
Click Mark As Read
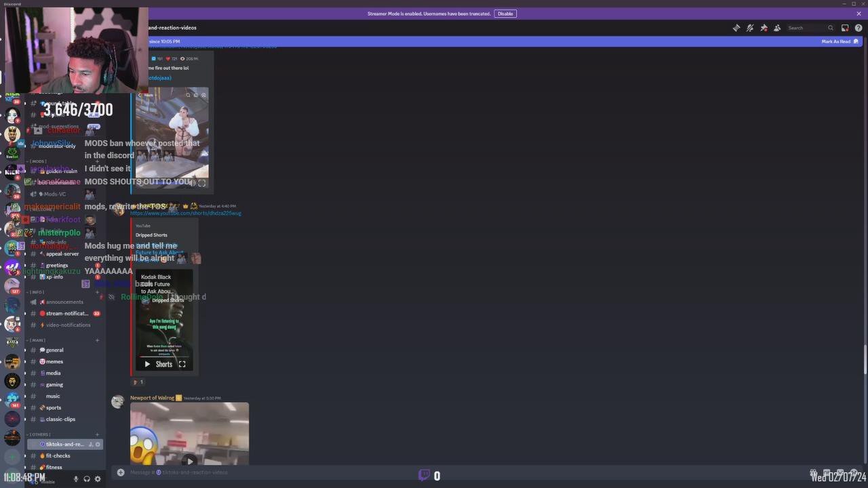coord(840,41)
